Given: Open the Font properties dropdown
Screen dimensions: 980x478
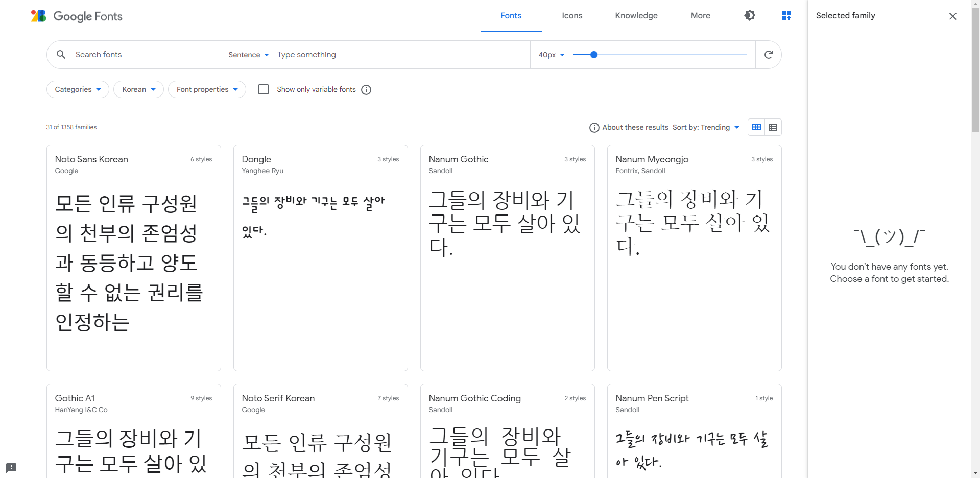Looking at the screenshot, I should 207,89.
